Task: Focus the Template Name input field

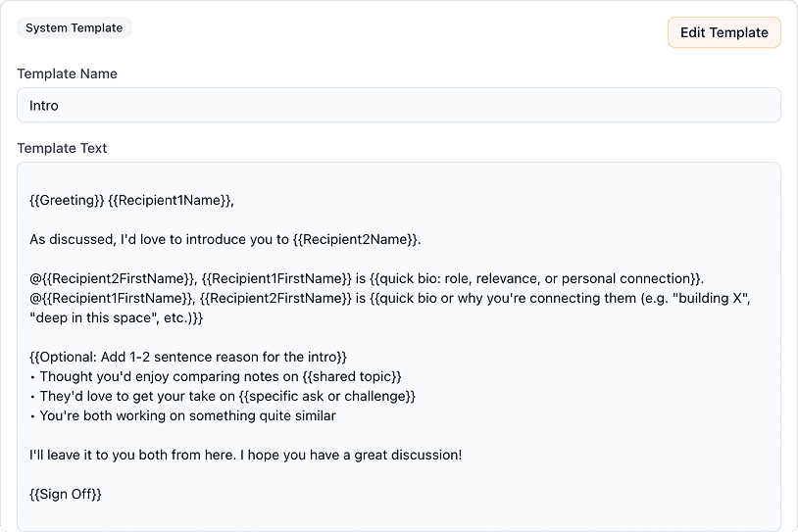Action: tap(398, 106)
